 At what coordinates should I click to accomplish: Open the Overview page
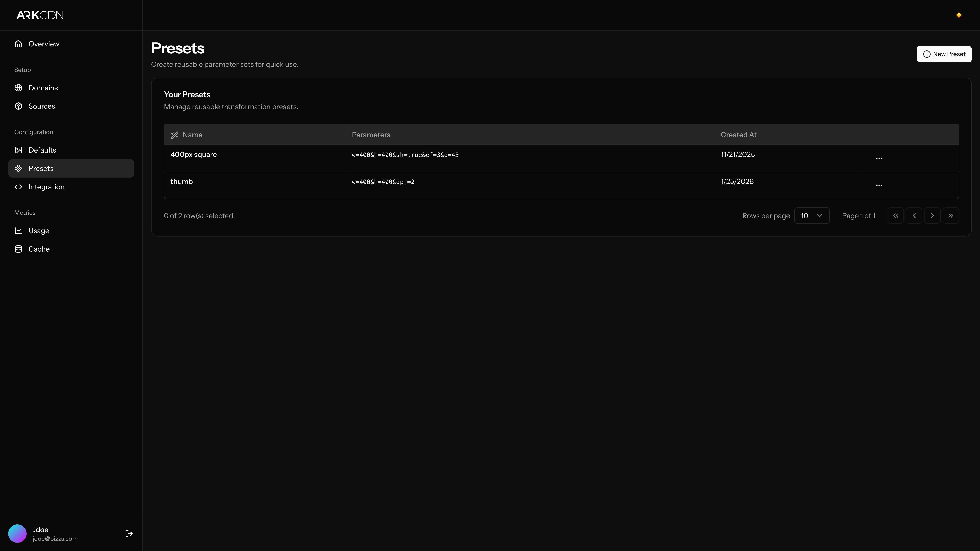(71, 44)
